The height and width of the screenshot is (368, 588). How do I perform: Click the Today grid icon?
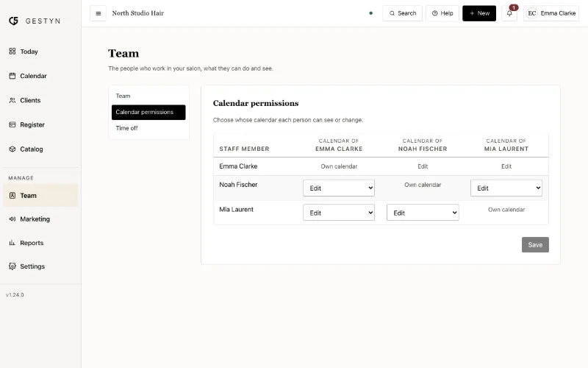point(12,51)
